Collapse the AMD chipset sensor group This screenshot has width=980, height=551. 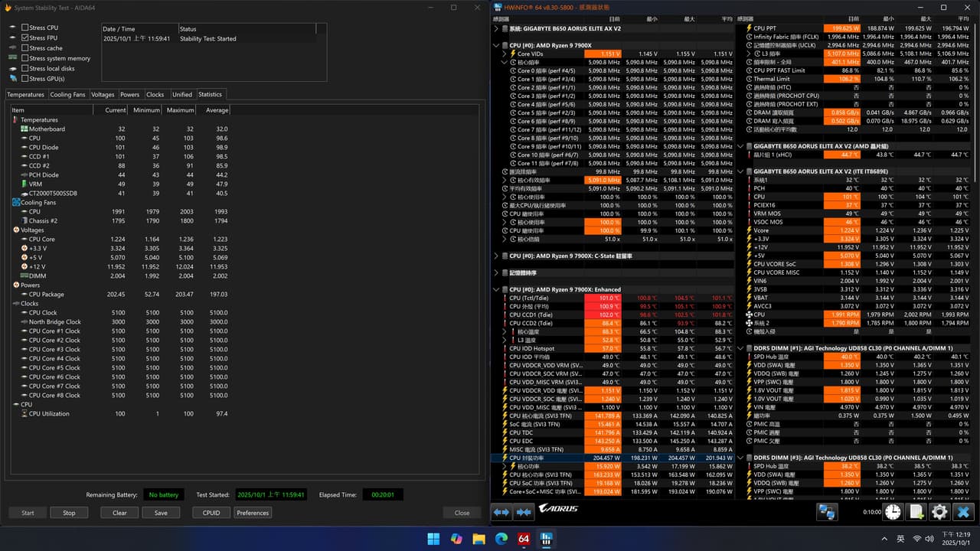740,146
